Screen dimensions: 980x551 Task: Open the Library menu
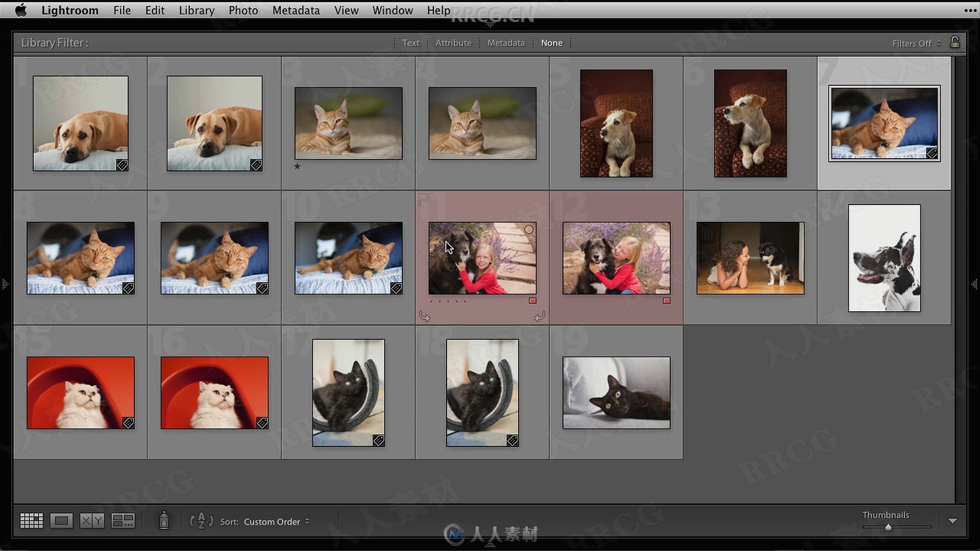click(197, 10)
